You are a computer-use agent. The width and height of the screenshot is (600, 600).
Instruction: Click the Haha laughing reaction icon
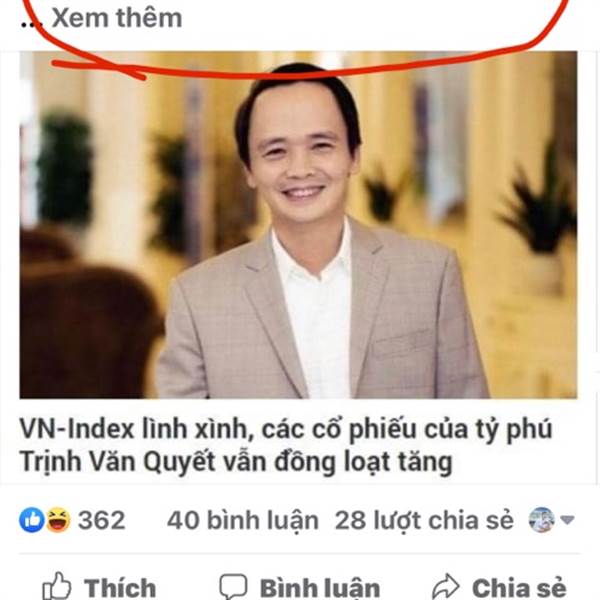pyautogui.click(x=59, y=520)
